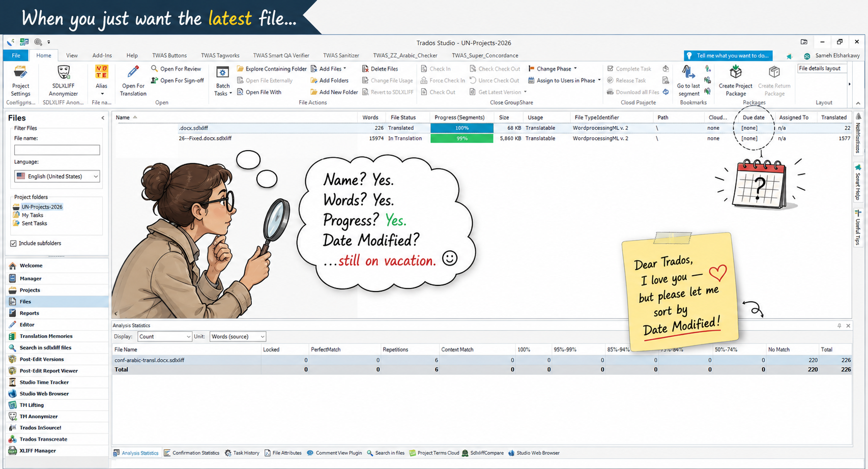
Task: Open the TWAS Smart QA Verifier tab
Action: [x=281, y=55]
